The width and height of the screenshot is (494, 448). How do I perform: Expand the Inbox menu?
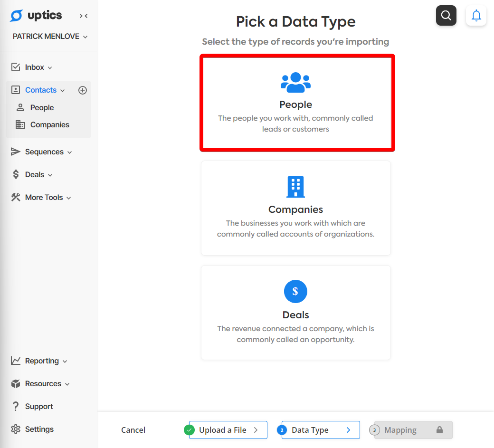31,67
